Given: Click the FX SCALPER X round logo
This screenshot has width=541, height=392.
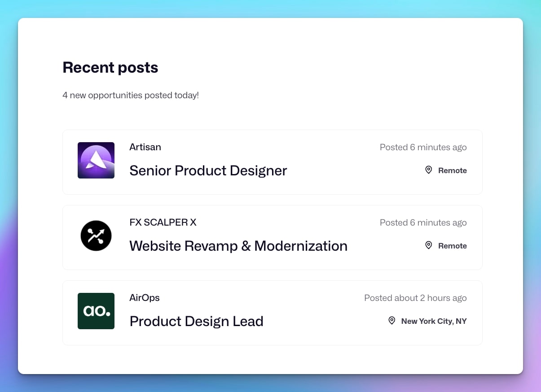Looking at the screenshot, I should click(x=96, y=235).
